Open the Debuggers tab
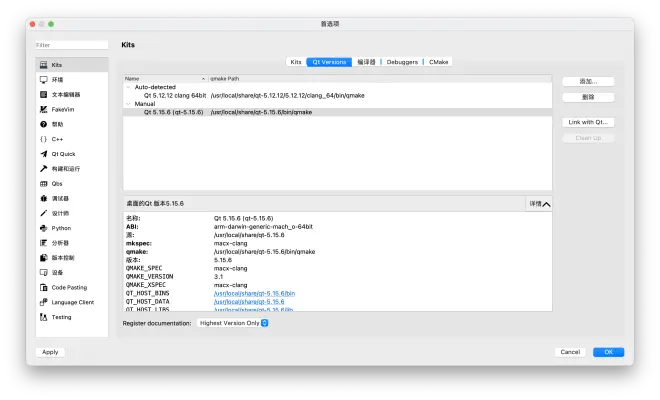 (402, 62)
